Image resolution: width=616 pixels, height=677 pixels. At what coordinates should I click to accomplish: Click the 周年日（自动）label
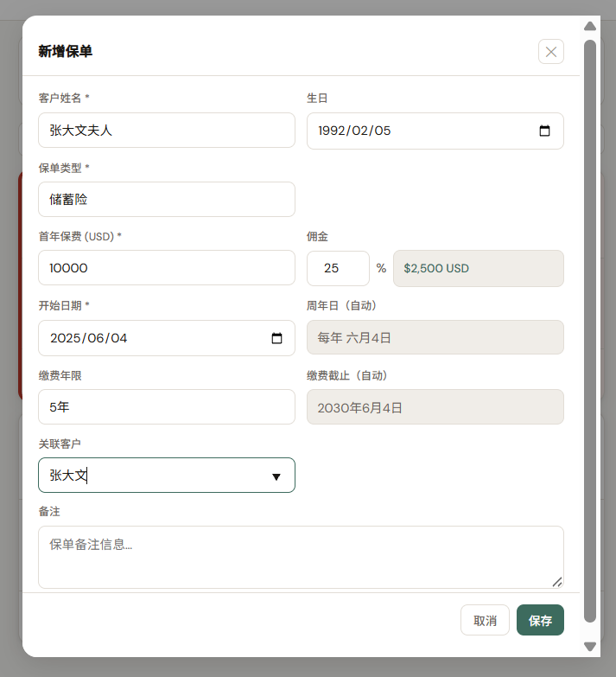pyautogui.click(x=343, y=306)
